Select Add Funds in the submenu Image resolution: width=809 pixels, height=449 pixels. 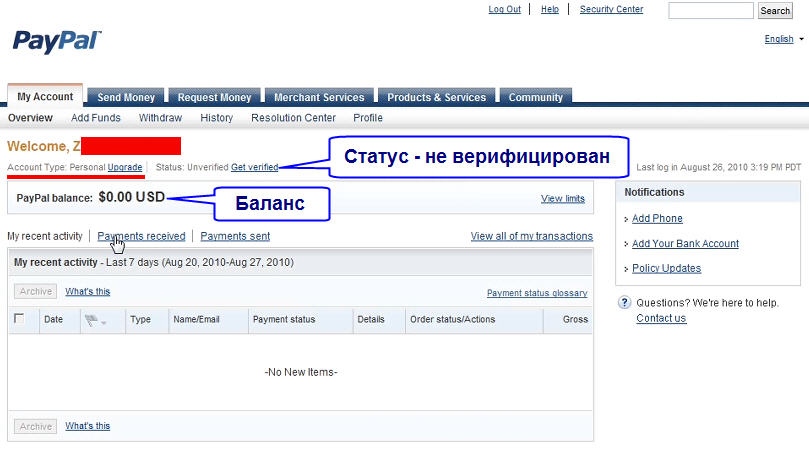pos(95,118)
